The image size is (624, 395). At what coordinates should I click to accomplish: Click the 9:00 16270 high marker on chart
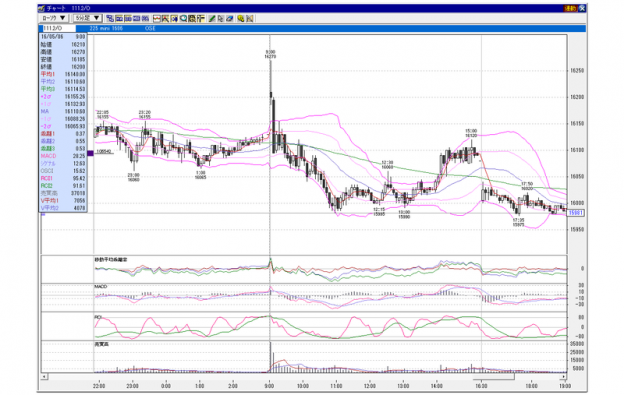coord(270,54)
